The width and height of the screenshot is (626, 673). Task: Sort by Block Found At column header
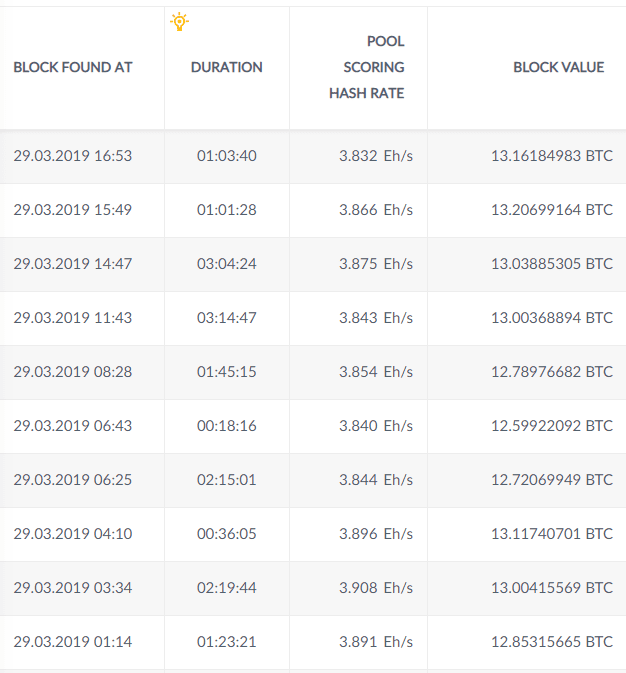(x=73, y=67)
